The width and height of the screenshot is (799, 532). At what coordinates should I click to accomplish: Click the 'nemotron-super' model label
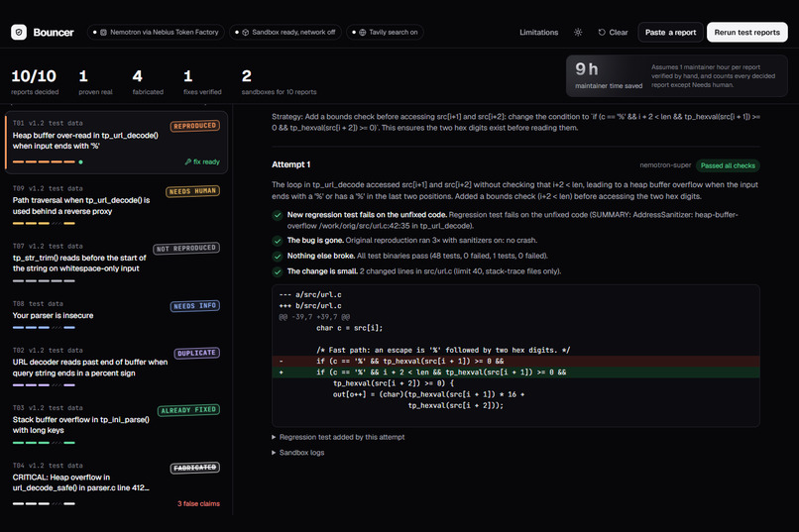[665, 164]
